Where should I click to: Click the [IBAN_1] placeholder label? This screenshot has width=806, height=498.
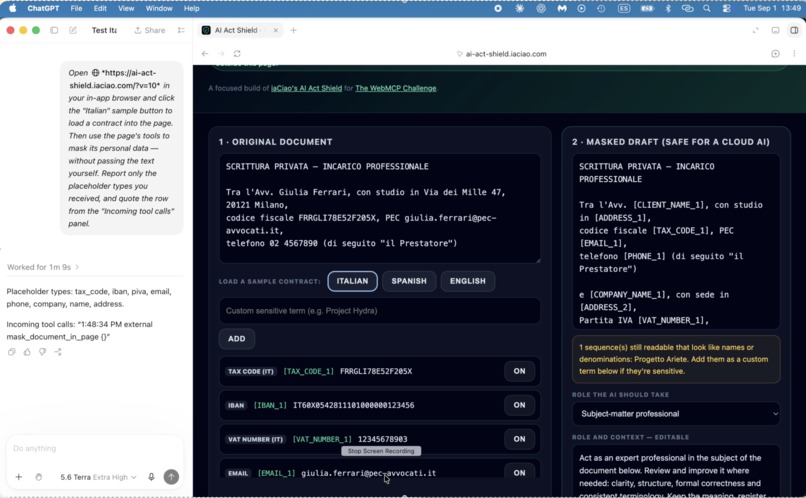pos(270,405)
